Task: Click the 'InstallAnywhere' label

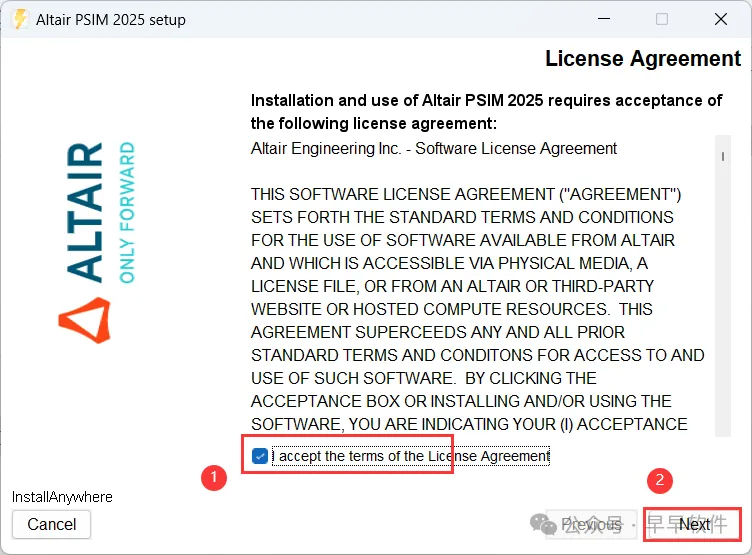Action: [62, 497]
